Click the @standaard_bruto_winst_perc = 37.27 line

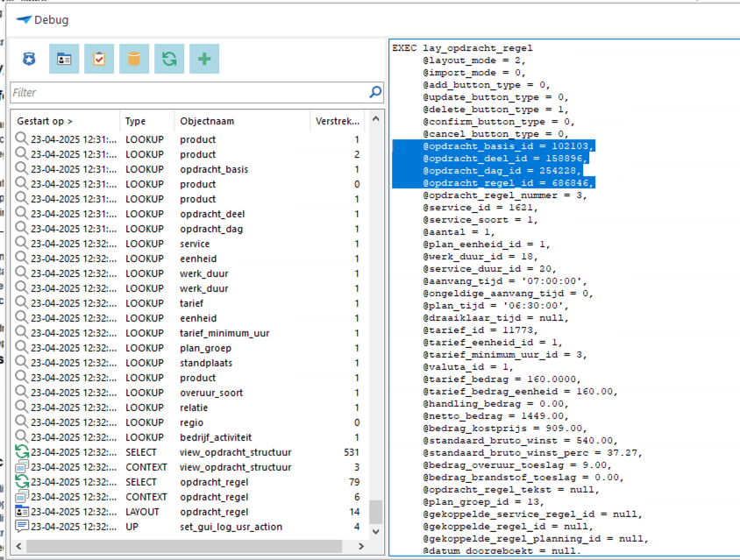click(532, 453)
